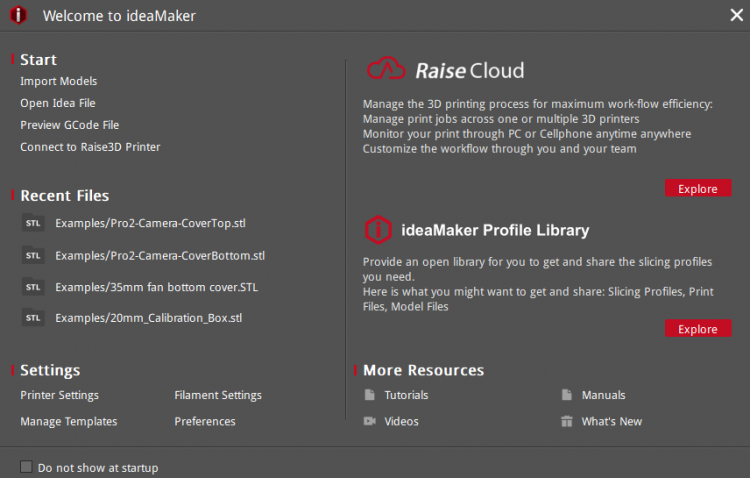This screenshot has width=750, height=478.
Task: Click Explore button under RaiseCloud
Action: coord(698,188)
